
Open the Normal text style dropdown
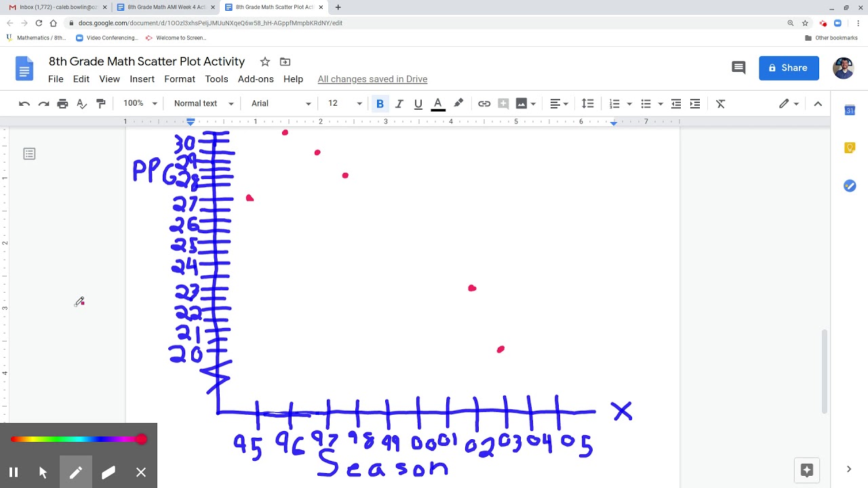point(203,104)
